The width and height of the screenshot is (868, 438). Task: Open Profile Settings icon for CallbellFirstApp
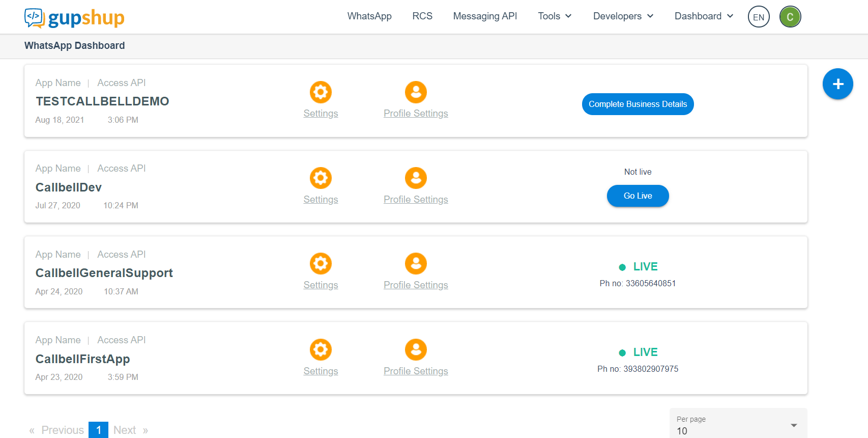416,349
